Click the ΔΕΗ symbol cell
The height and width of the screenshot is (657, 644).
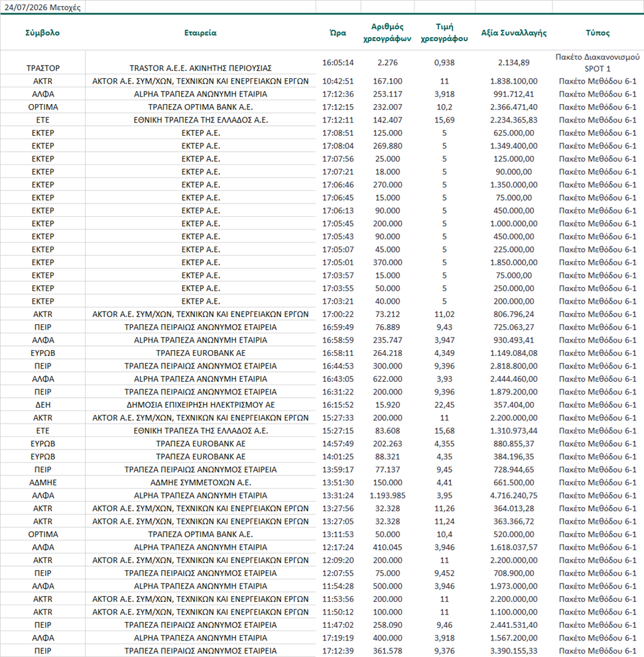[x=42, y=405]
